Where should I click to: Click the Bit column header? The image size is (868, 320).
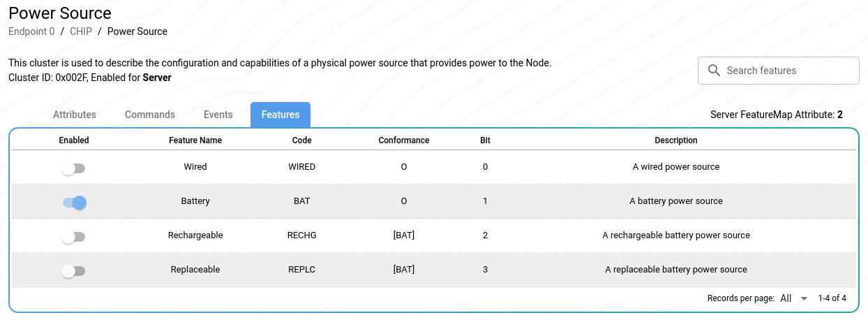click(x=485, y=140)
